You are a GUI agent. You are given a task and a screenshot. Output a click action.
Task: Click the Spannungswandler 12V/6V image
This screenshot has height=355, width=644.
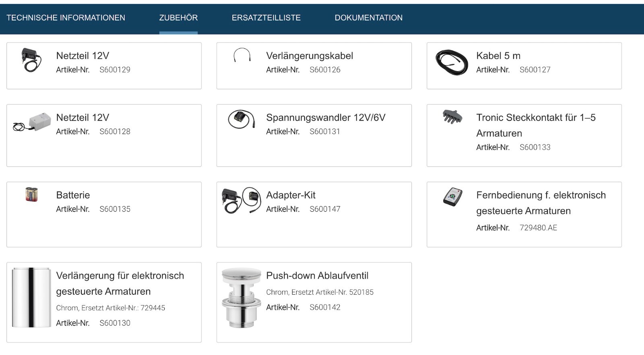click(x=242, y=119)
